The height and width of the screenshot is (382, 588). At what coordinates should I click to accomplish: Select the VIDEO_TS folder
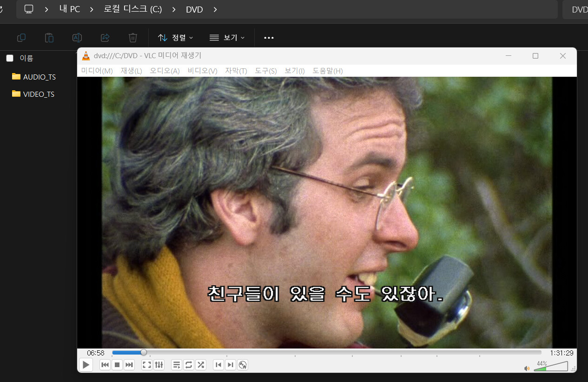(33, 94)
